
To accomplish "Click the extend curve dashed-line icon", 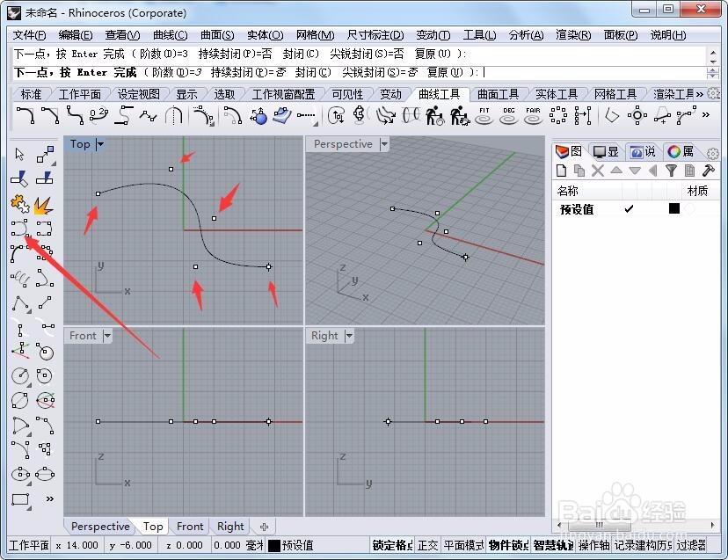I will coord(307,116).
